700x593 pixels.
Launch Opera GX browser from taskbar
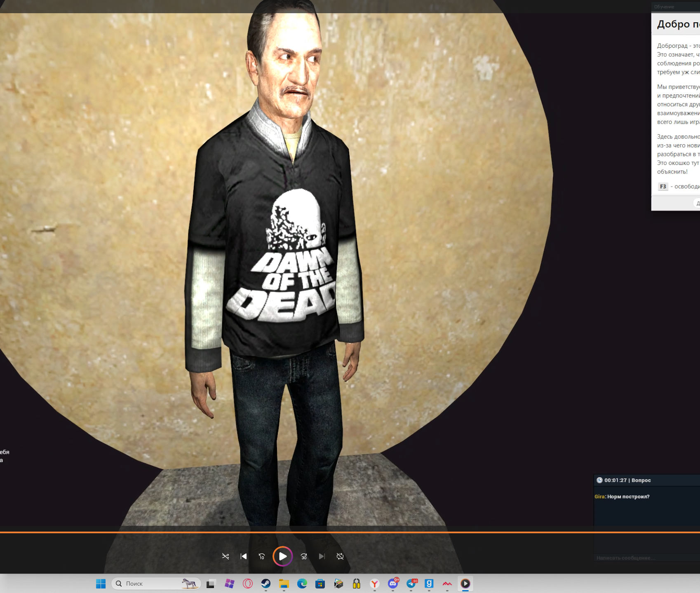[x=248, y=584]
